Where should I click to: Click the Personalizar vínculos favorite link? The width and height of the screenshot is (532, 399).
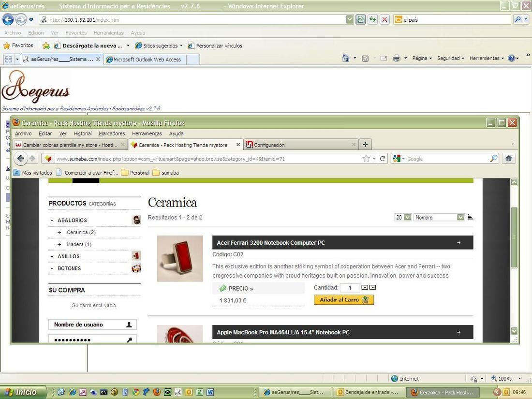tap(215, 46)
